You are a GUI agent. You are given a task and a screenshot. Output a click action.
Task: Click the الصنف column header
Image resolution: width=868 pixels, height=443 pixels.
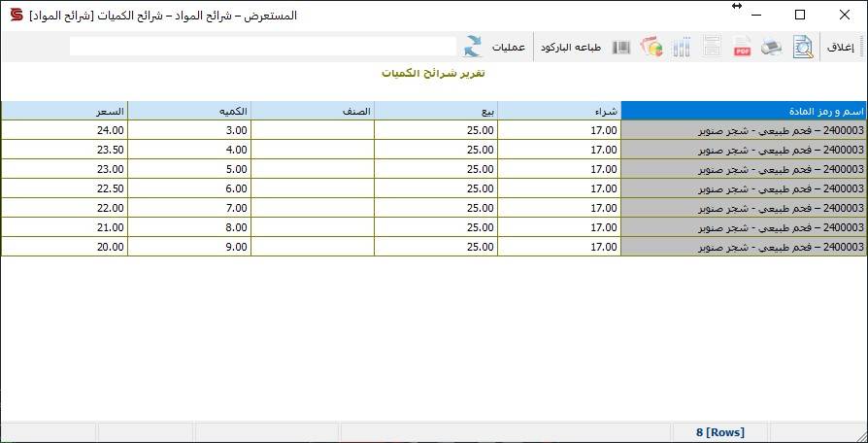pyautogui.click(x=313, y=111)
